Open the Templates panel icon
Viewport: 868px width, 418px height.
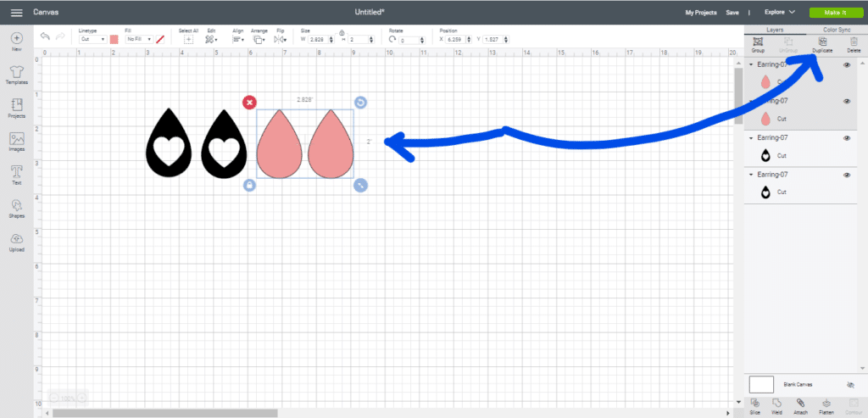point(16,73)
